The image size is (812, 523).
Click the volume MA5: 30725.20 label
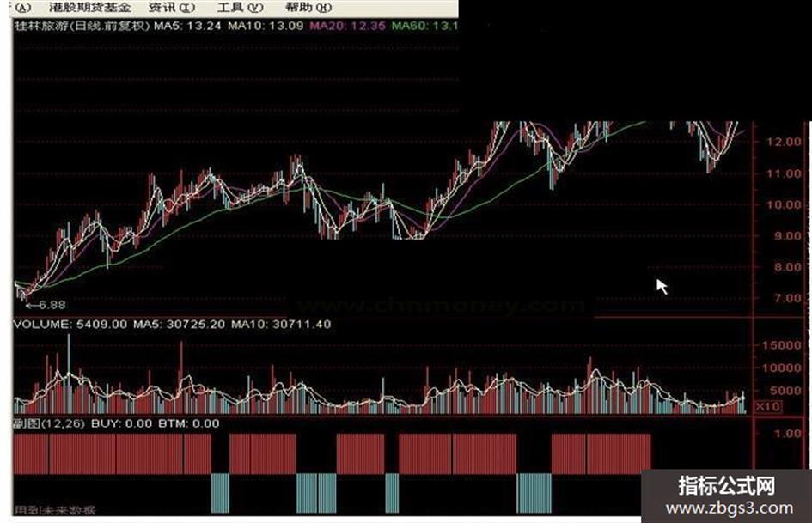tap(180, 324)
